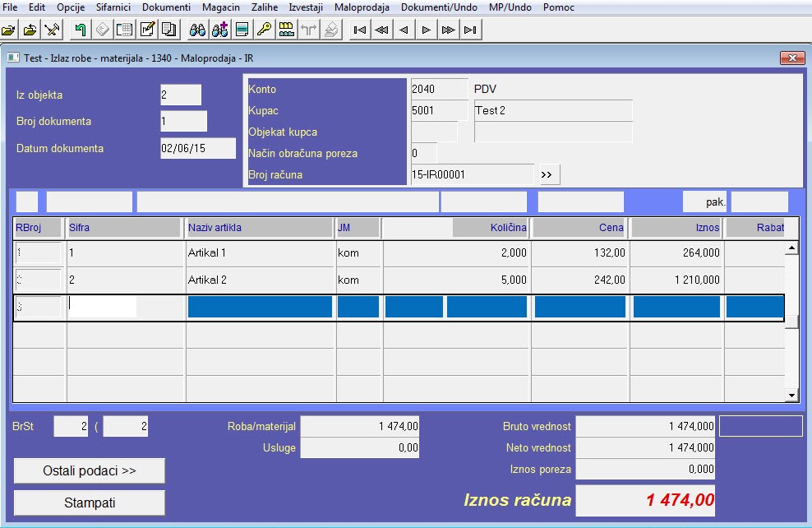This screenshot has height=528, width=812.
Task: Click the Roba/materijal value field
Action: (x=360, y=427)
